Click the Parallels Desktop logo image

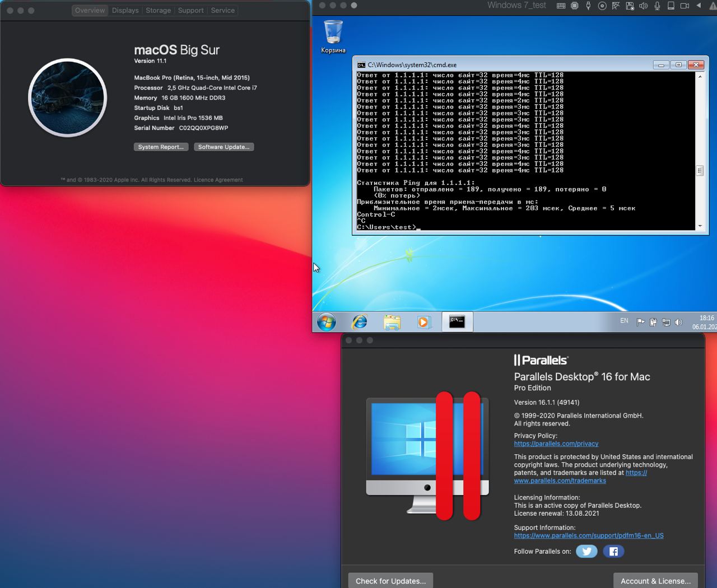(427, 456)
